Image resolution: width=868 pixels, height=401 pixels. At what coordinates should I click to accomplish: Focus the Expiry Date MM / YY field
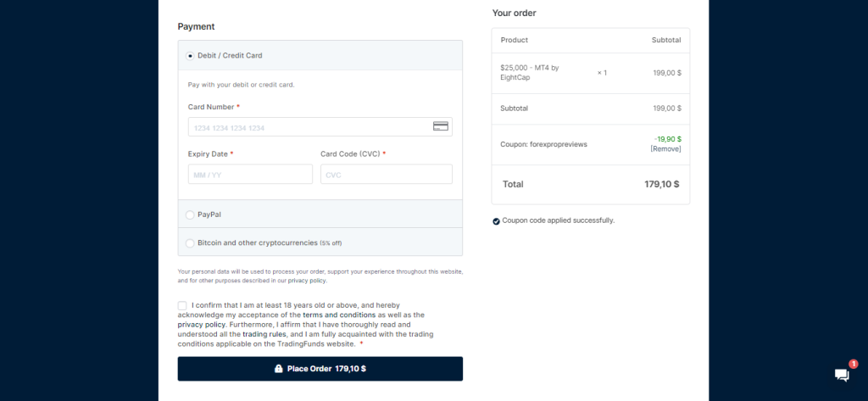(250, 174)
